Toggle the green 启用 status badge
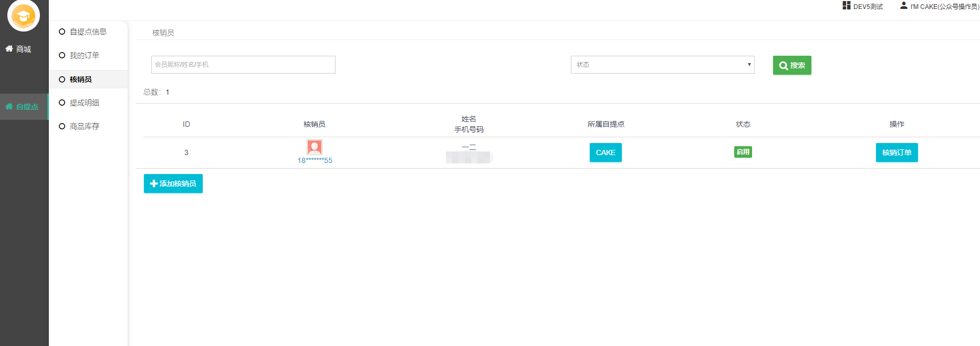Viewport: 980px width, 346px height. pyautogui.click(x=743, y=152)
